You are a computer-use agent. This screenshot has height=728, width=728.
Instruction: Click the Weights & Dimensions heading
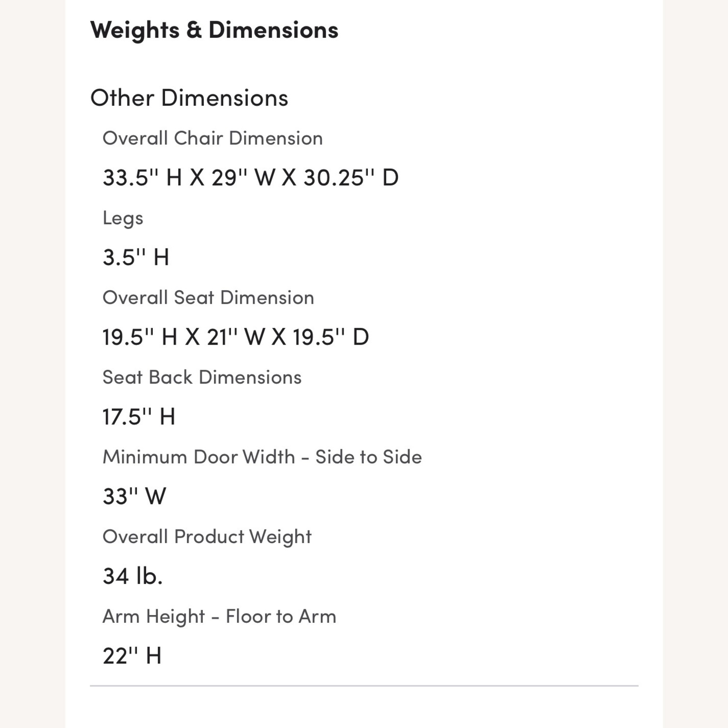(214, 30)
